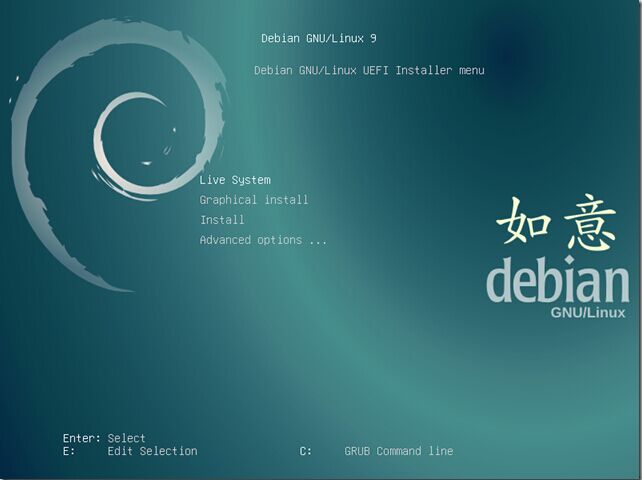Click 'Debian GNU/Linux UEFI Installer menu' heading

(369, 70)
